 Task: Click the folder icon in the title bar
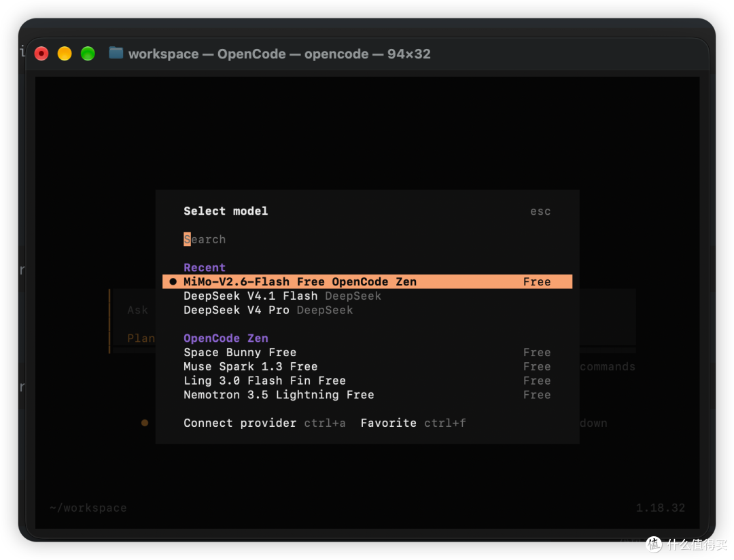point(116,53)
